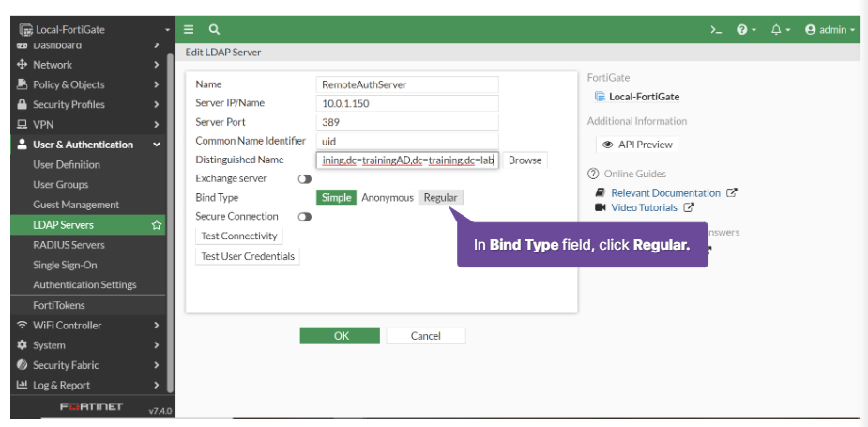Open the admin user menu
This screenshot has width=868, height=427.
coord(830,30)
